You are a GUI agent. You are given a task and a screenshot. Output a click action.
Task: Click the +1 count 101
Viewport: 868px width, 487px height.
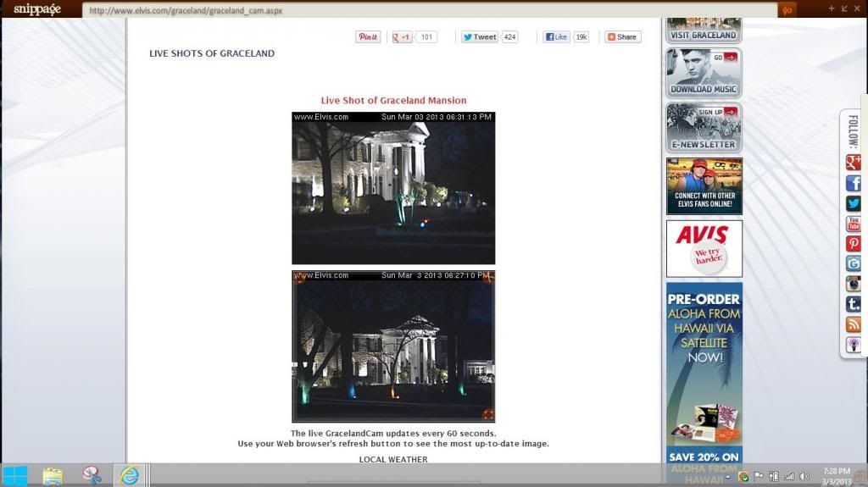pos(426,37)
